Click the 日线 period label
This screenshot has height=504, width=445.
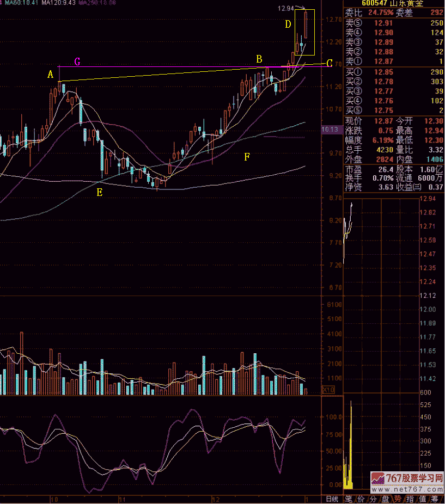tap(332, 499)
